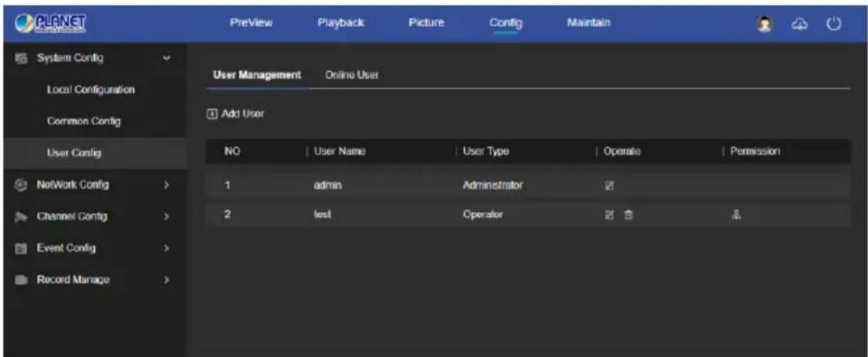
Task: Click the Operate column header
Action: pos(622,151)
